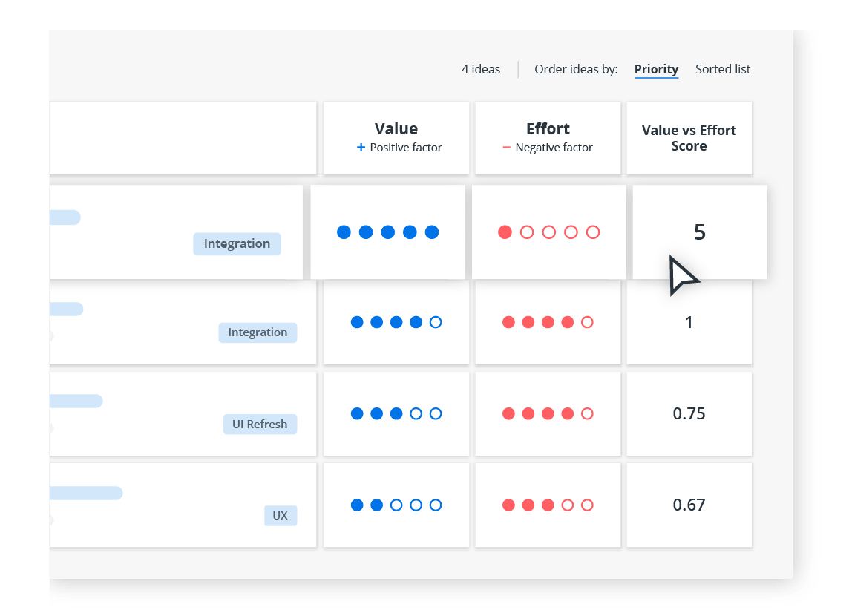
Task: Sort ideas by Priority
Action: coord(656,69)
